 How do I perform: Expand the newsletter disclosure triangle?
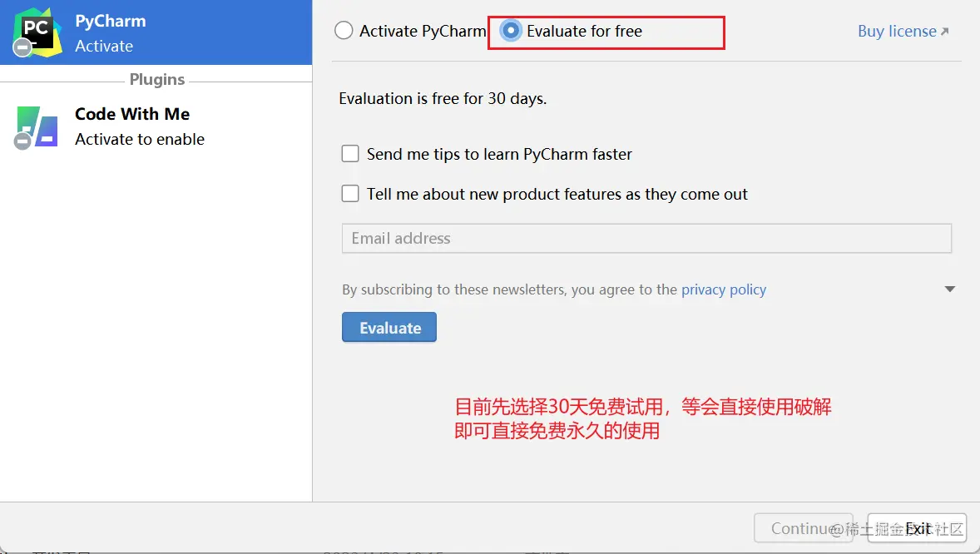pyautogui.click(x=950, y=289)
